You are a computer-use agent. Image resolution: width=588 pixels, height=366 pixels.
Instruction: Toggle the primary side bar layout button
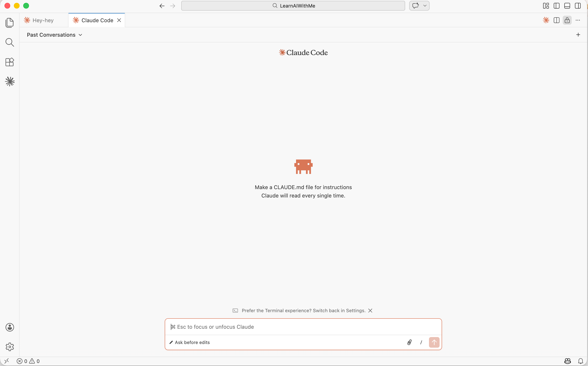tap(557, 6)
